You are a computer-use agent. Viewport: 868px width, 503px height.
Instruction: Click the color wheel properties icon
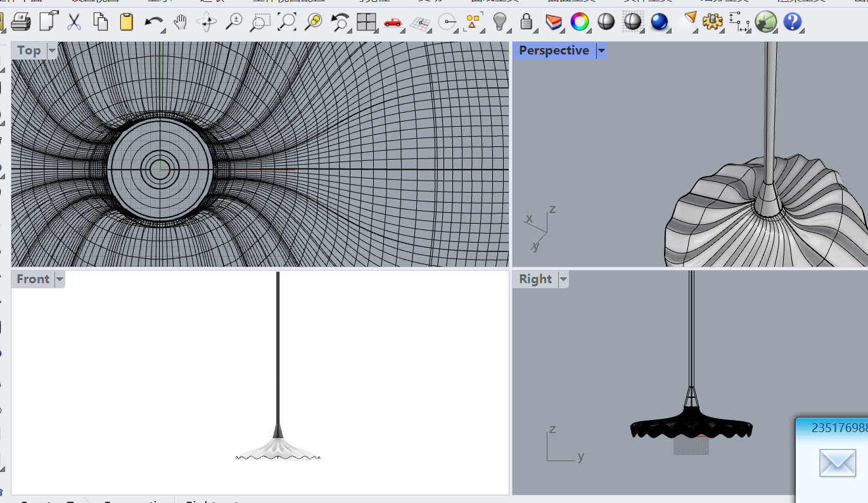click(579, 22)
